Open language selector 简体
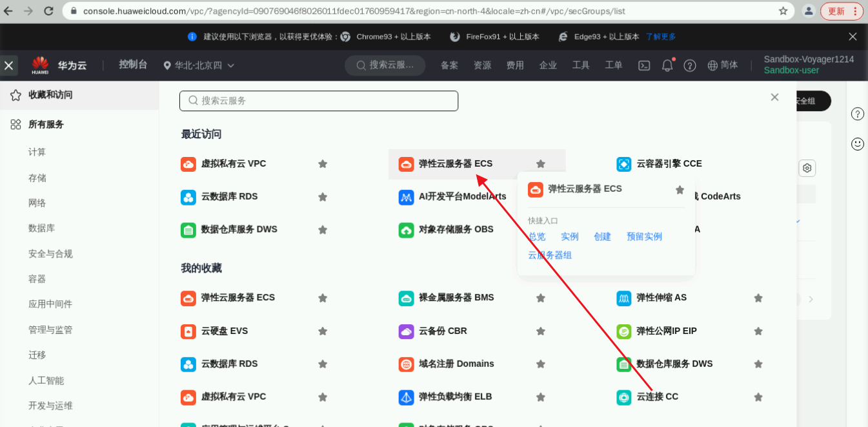 723,65
